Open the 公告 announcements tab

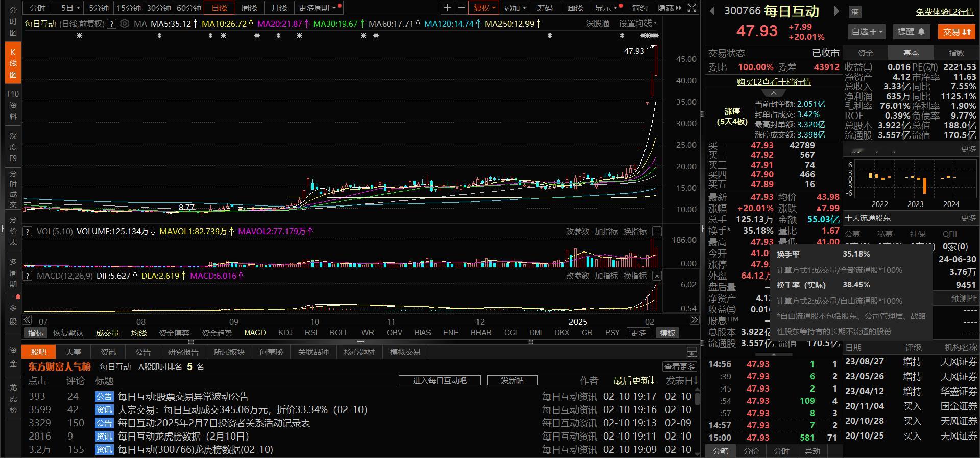[143, 352]
